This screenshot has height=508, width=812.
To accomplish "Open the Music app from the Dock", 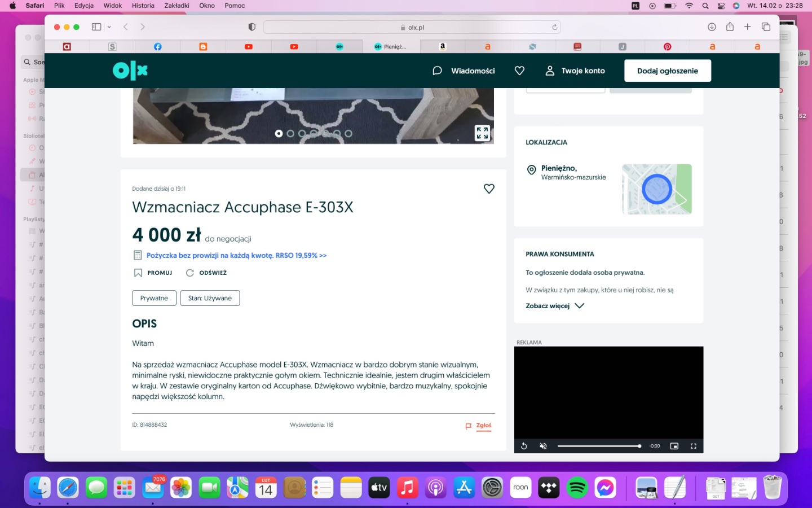I will pyautogui.click(x=407, y=488).
